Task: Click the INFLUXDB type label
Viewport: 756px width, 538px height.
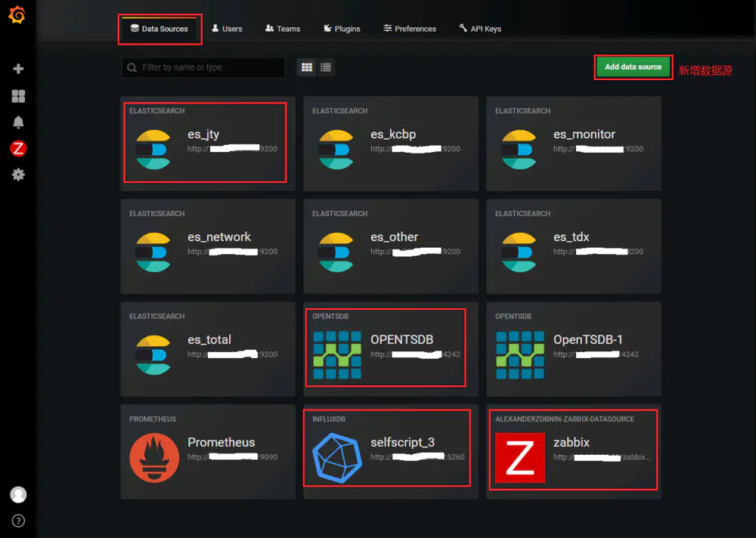Action: 329,419
